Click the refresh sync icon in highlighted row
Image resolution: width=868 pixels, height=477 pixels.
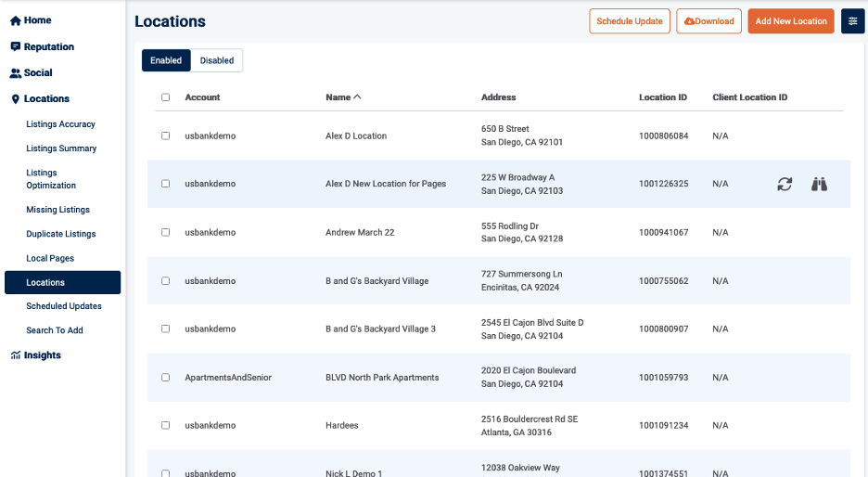pyautogui.click(x=785, y=184)
